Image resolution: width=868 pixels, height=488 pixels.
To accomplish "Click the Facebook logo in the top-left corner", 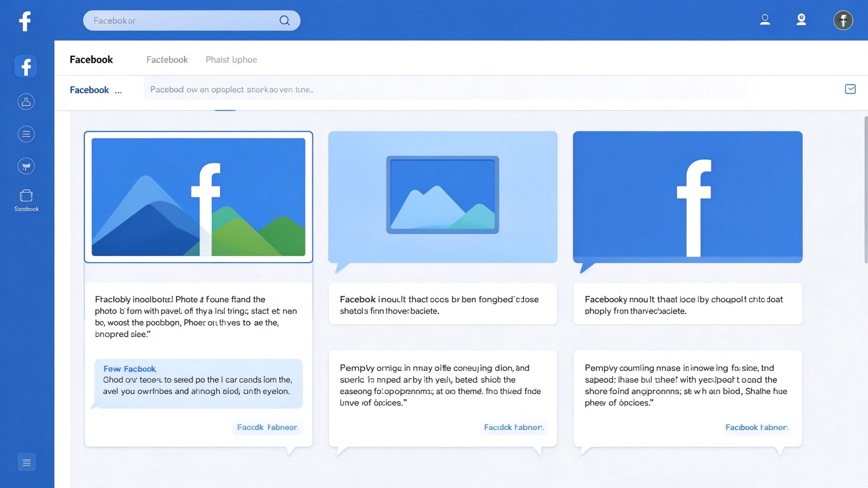I will [25, 21].
